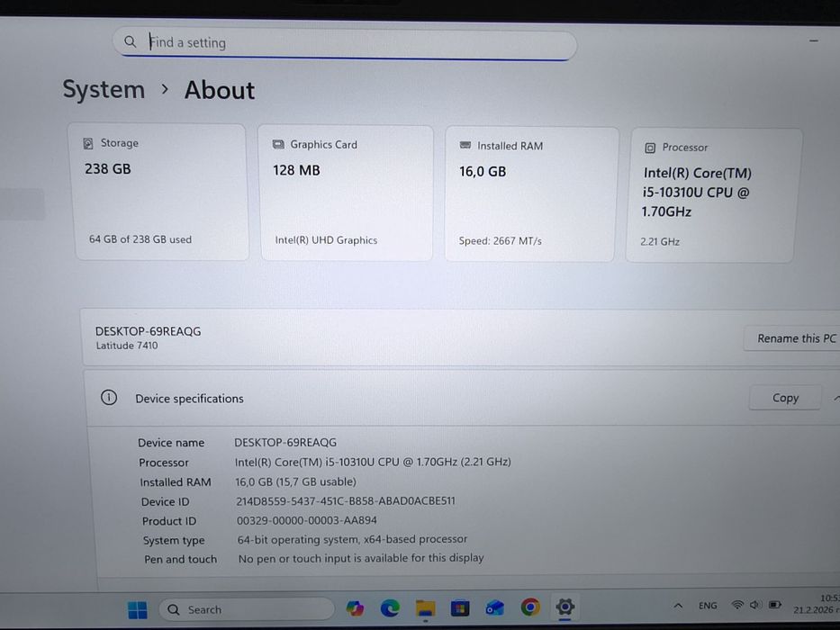Screen dimensions: 840x630
Task: Minimize the Settings window
Action: click(814, 40)
